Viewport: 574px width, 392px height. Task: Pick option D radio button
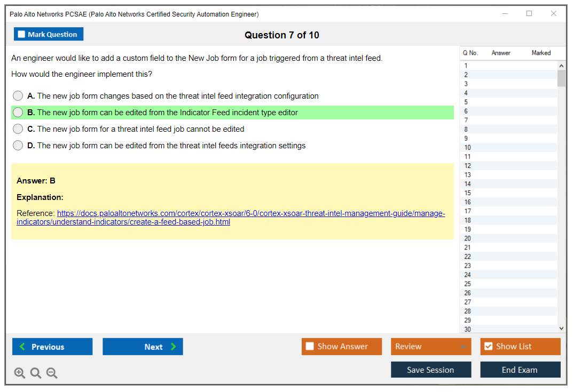pos(18,146)
